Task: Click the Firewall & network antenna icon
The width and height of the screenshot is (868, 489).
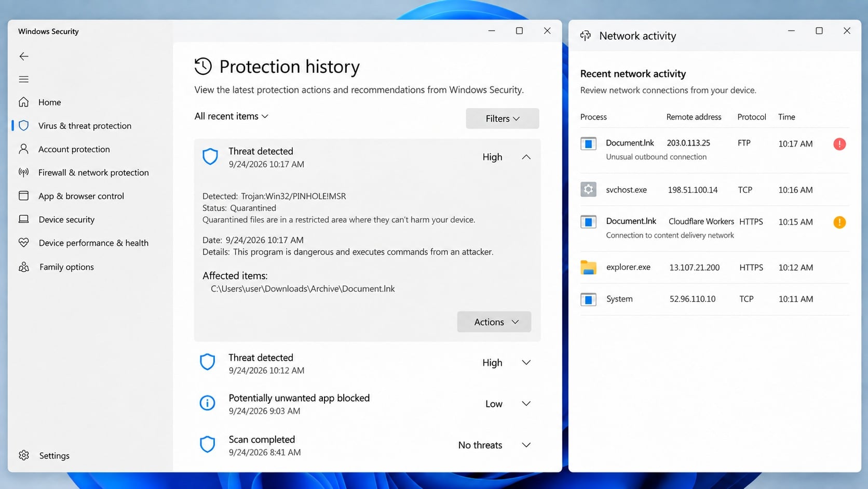Action: point(24,172)
